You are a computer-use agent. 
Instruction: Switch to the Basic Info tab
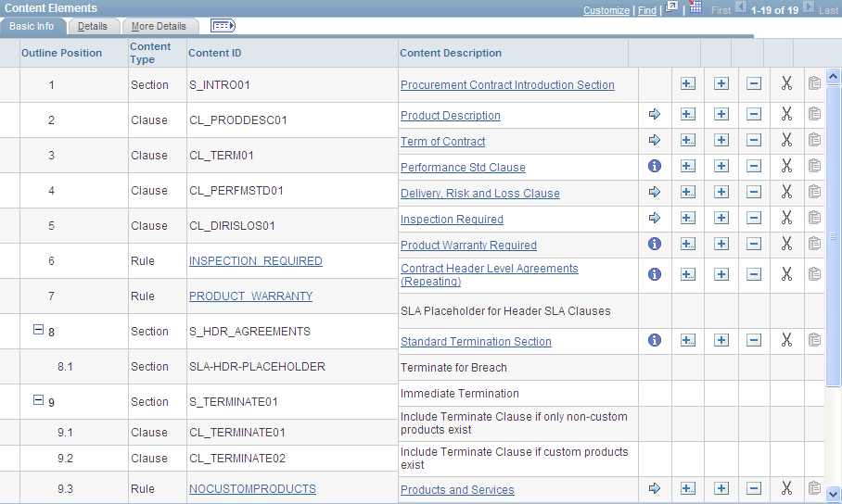pos(32,26)
